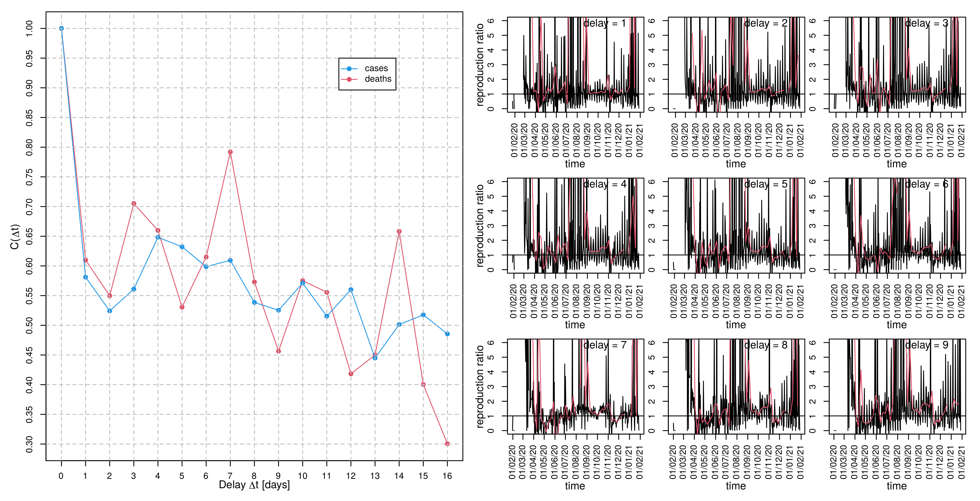Screen dimensions: 980x501
Task: Click the deaths point at delay 3
Action: (134, 204)
